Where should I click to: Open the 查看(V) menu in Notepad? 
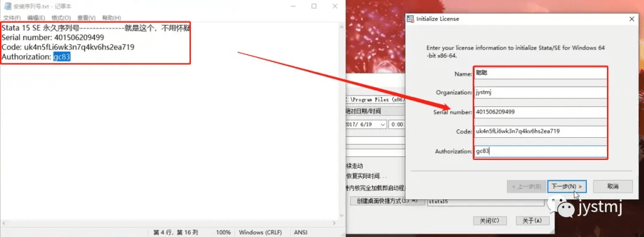click(x=86, y=18)
